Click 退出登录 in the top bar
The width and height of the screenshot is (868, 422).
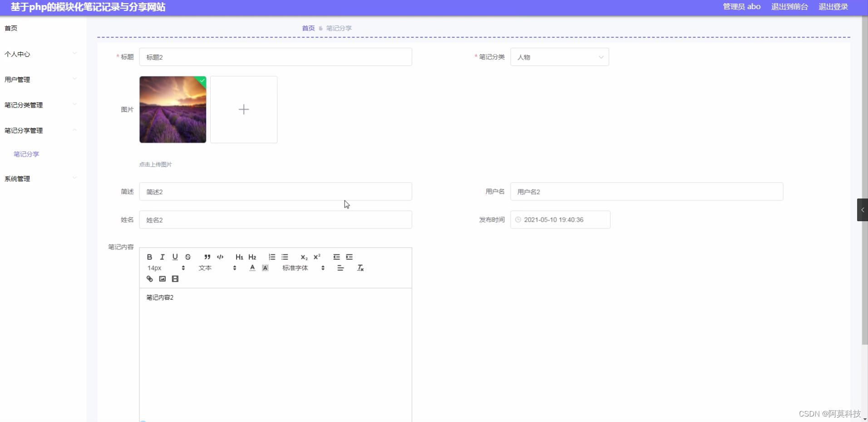coord(833,6)
